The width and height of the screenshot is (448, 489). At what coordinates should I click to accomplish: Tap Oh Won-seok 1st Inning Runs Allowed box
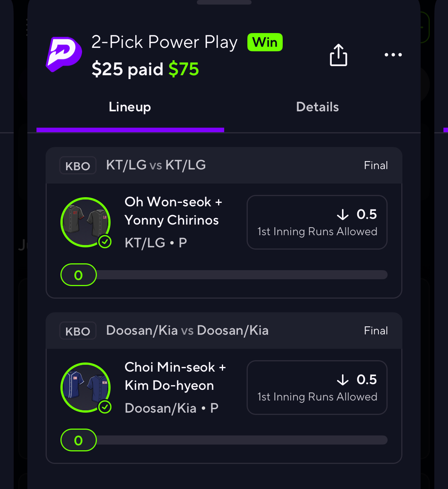pos(317,222)
